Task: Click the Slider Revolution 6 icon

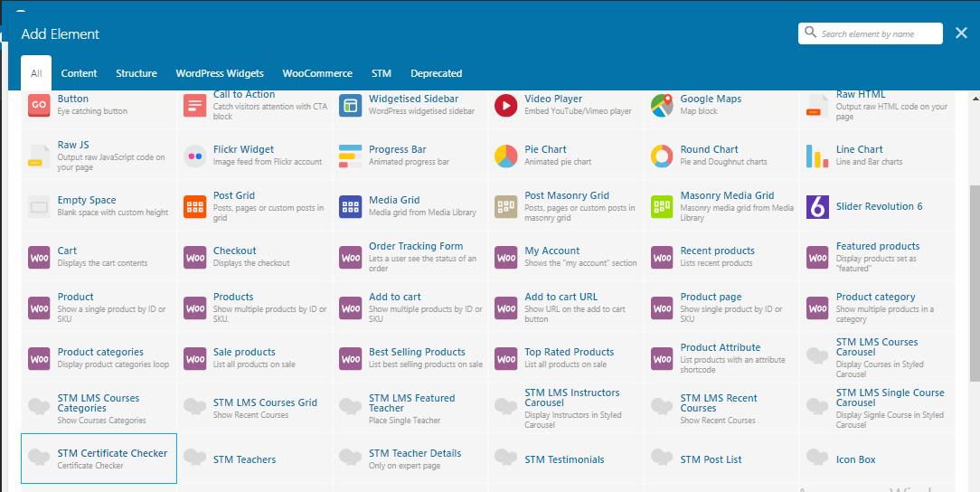Action: tap(817, 206)
